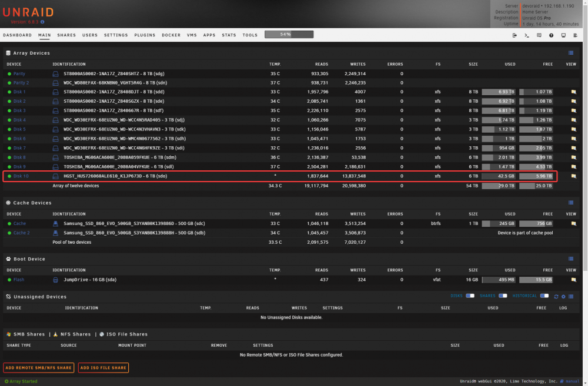Open the APPS tab
Image resolution: width=588 pixels, height=386 pixels.
[209, 35]
